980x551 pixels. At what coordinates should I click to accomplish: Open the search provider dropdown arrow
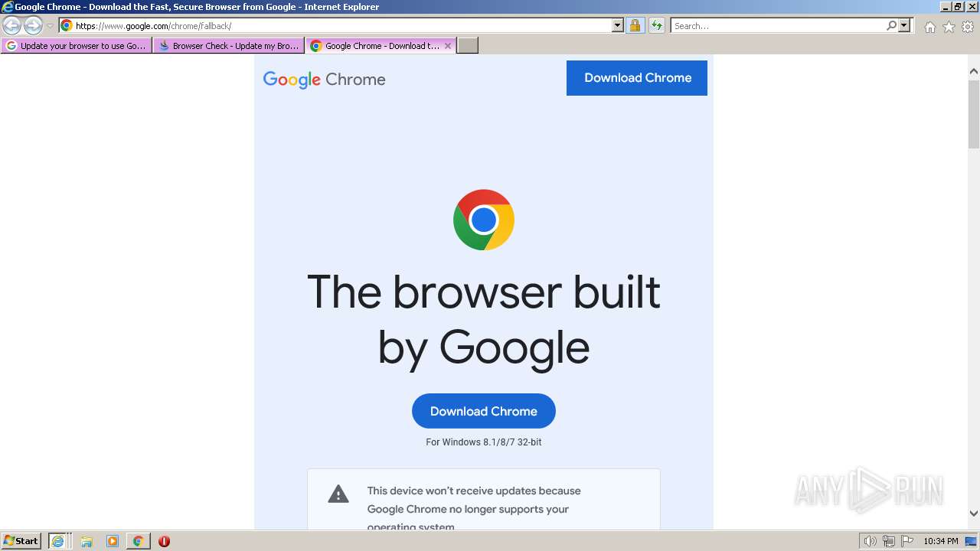[904, 25]
